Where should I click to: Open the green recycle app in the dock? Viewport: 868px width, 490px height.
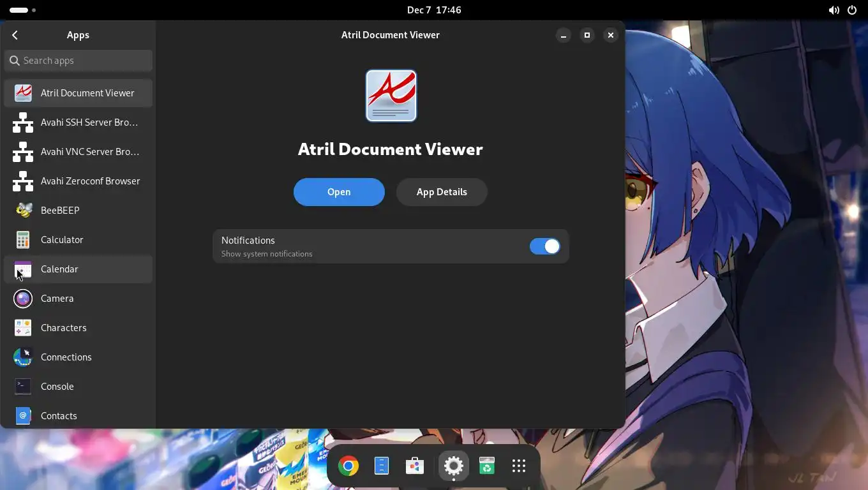pyautogui.click(x=487, y=466)
